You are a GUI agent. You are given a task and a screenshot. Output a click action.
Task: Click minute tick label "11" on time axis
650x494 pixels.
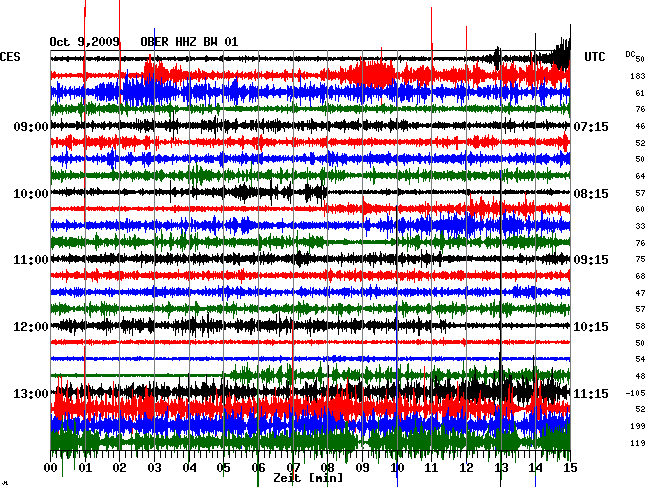(x=432, y=468)
